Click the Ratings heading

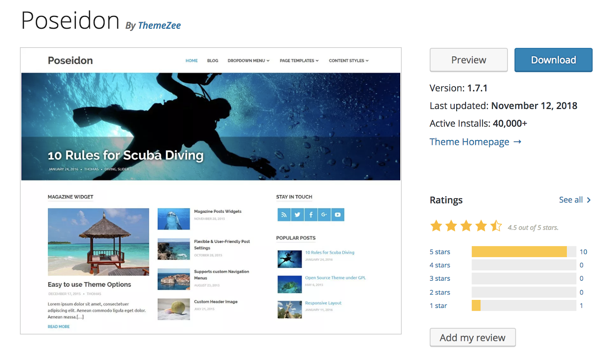point(446,200)
